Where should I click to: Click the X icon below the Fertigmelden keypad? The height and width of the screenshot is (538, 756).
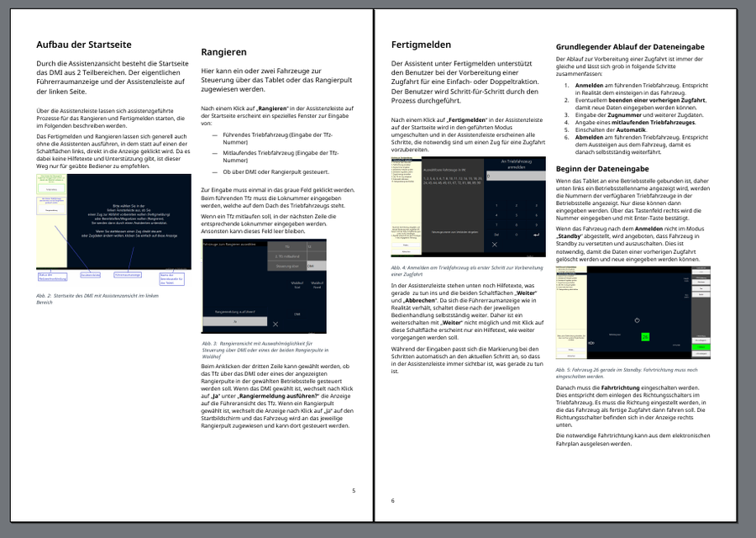click(x=494, y=244)
